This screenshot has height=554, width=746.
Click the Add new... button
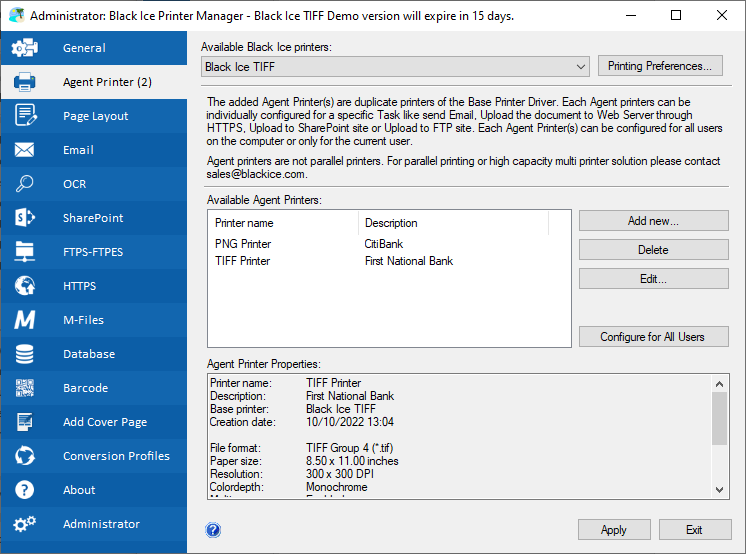coord(653,220)
